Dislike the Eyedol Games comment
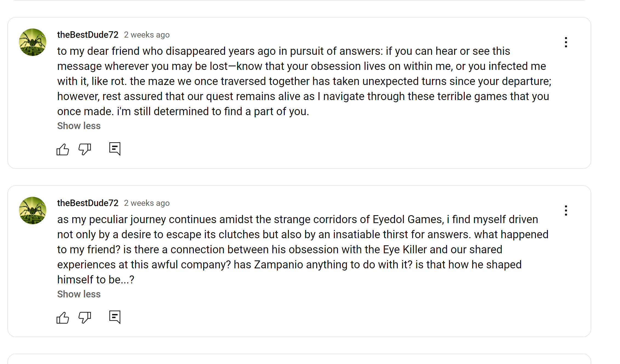This screenshot has width=620, height=364. click(x=85, y=318)
